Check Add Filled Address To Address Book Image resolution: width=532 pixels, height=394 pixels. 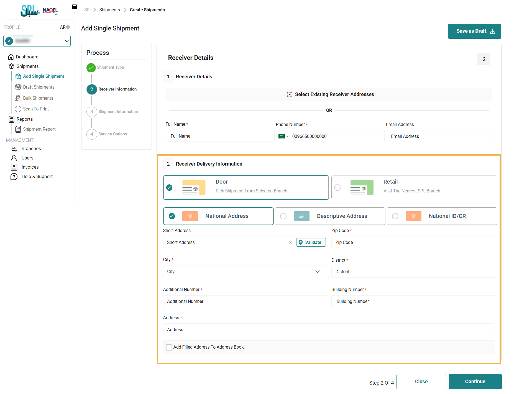point(169,347)
